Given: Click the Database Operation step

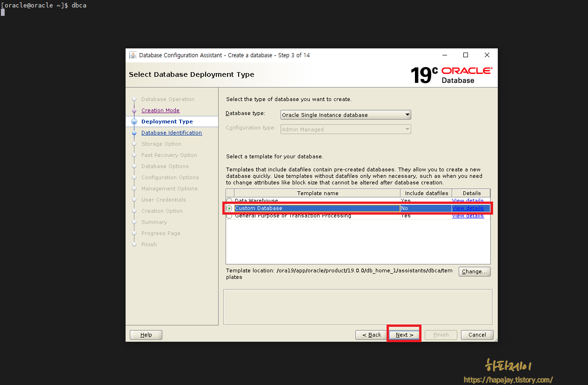Looking at the screenshot, I should pyautogui.click(x=168, y=99).
